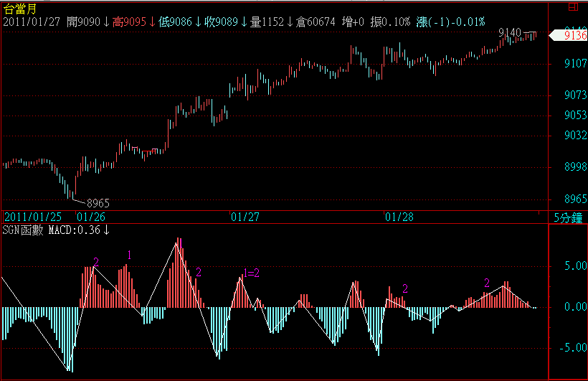Click the 8965 low price annotation

[98, 203]
